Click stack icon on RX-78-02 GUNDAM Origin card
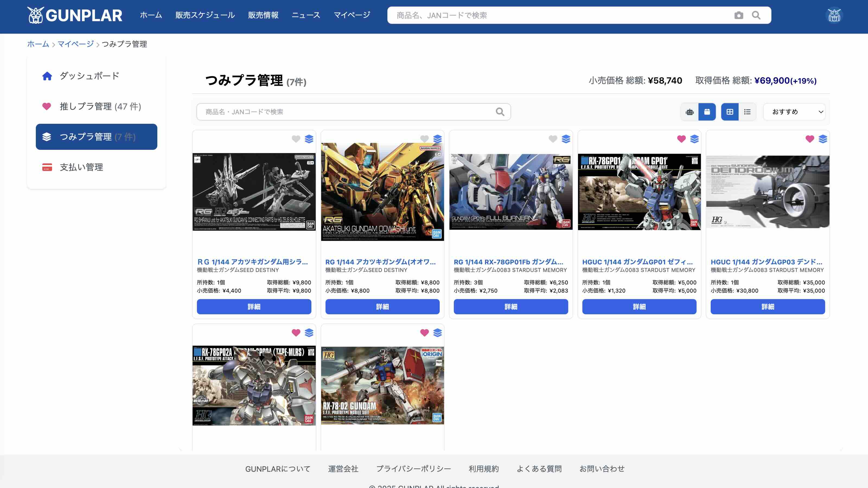Screen dimensions: 868x488 point(437,333)
